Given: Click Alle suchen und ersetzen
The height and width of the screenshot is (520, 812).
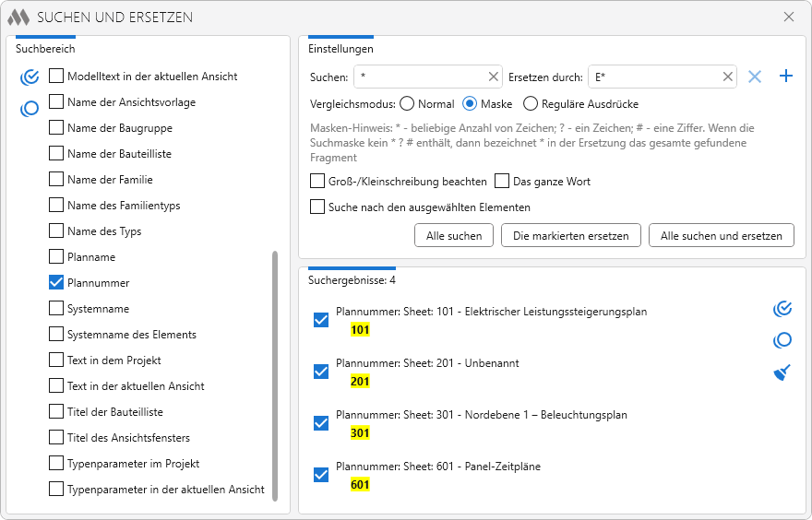Looking at the screenshot, I should (x=722, y=236).
